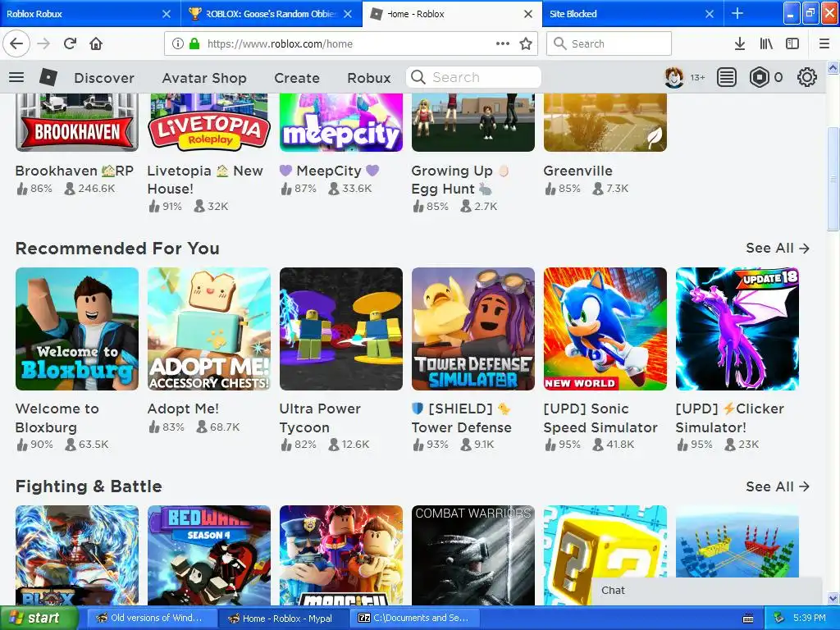Open the MeepCity game thumbnail
Viewport: 840px width, 630px height.
point(341,123)
